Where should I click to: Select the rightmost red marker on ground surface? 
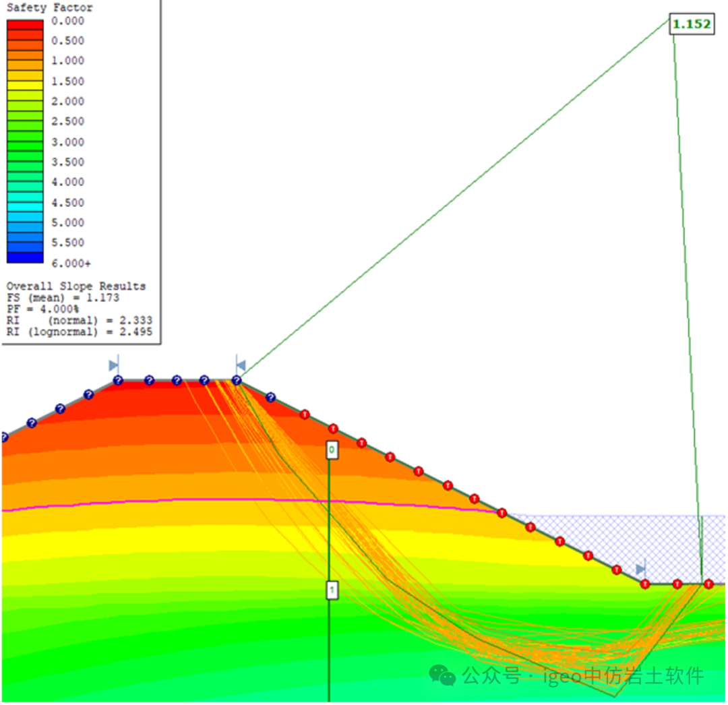pos(708,584)
